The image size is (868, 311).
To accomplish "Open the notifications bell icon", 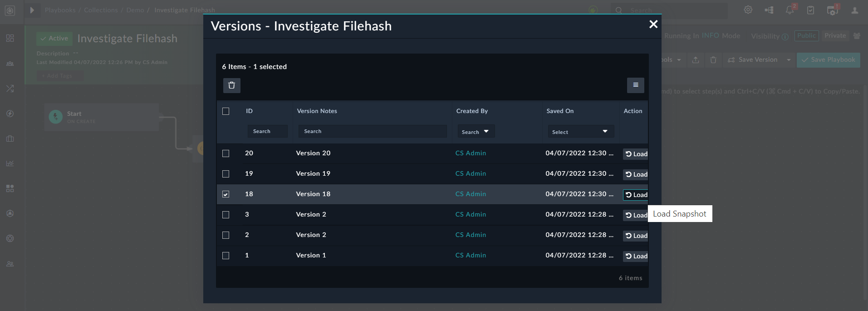I will [790, 10].
